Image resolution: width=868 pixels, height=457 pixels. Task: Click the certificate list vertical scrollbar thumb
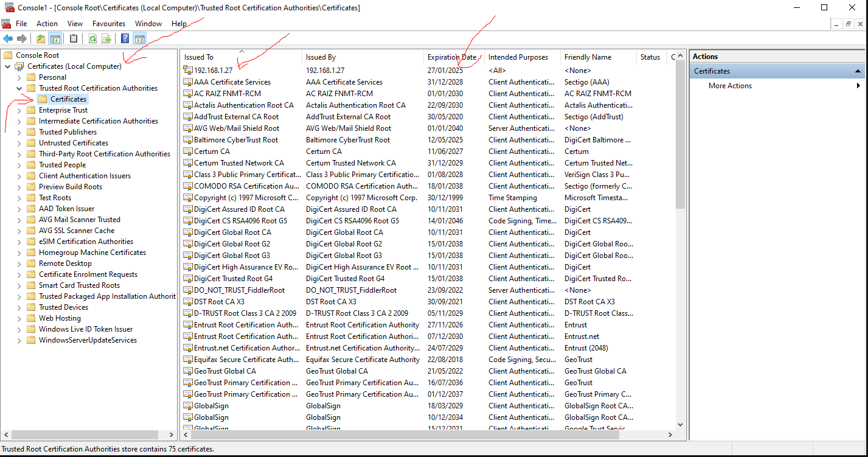tap(680, 134)
